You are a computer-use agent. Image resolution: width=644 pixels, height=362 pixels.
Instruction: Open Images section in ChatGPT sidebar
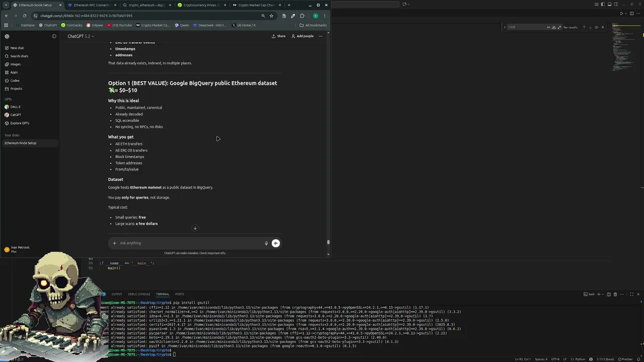[x=13, y=64]
